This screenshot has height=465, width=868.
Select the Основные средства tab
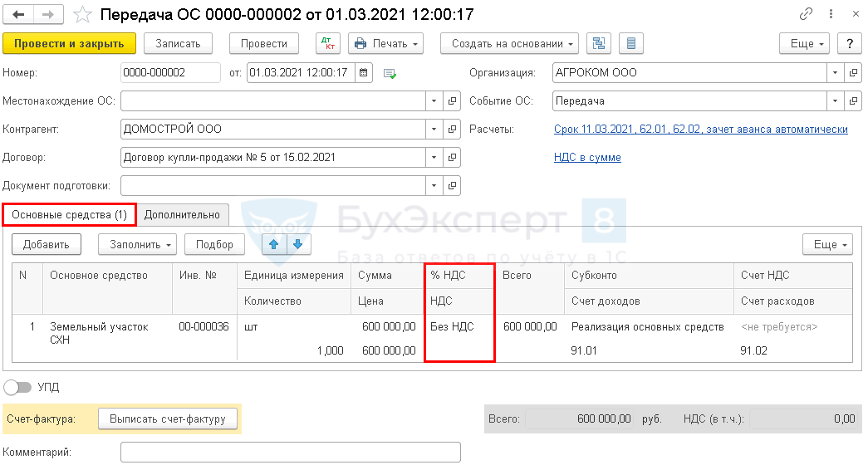[69, 214]
